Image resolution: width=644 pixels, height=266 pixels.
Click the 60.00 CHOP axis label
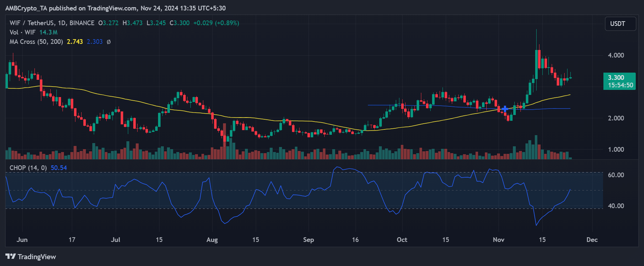pyautogui.click(x=616, y=175)
